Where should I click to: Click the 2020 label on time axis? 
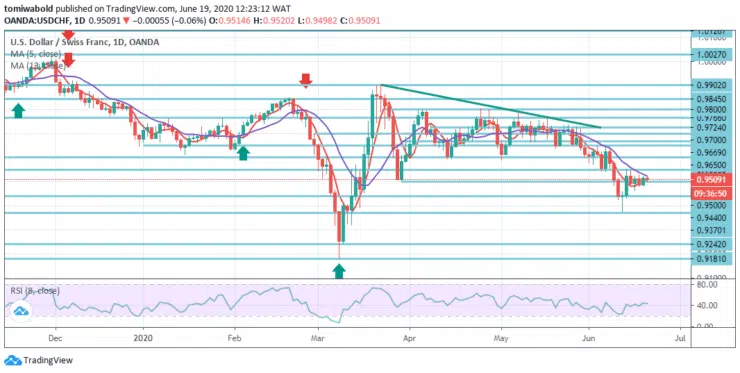tap(143, 338)
